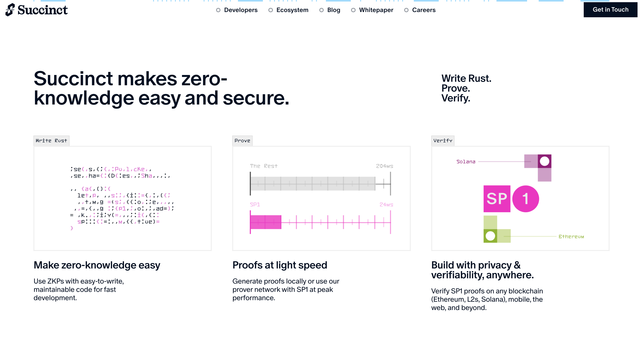Screen dimensions: 643x364
Task: Select the Write Rust label tag
Action: [x=51, y=141]
